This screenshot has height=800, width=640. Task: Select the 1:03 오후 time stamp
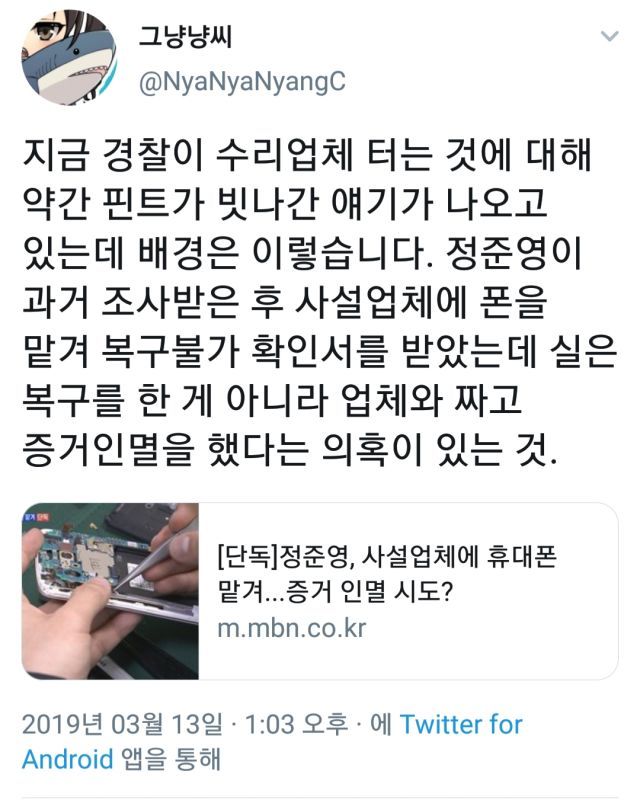pos(297,724)
